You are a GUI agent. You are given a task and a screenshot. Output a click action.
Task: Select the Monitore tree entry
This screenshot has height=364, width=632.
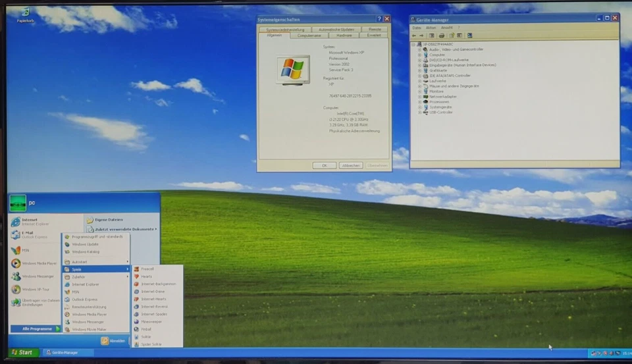point(436,91)
